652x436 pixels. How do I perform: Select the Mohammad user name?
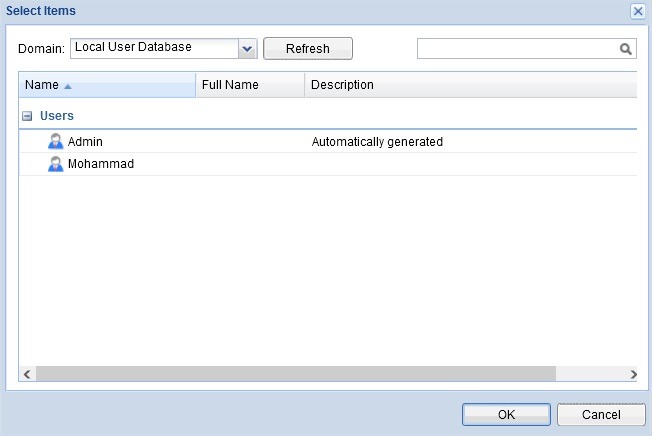click(101, 164)
